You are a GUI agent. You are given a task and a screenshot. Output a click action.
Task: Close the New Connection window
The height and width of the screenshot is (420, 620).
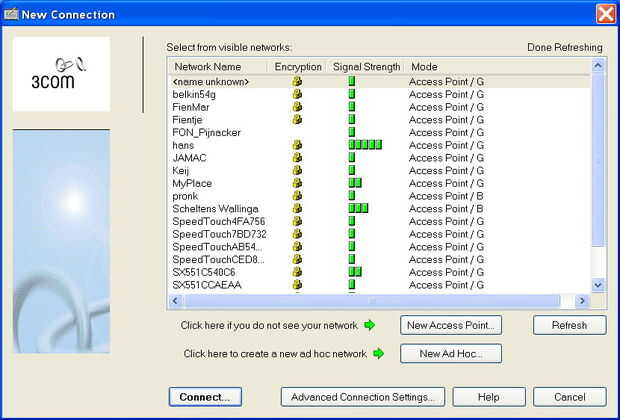pyautogui.click(x=605, y=14)
